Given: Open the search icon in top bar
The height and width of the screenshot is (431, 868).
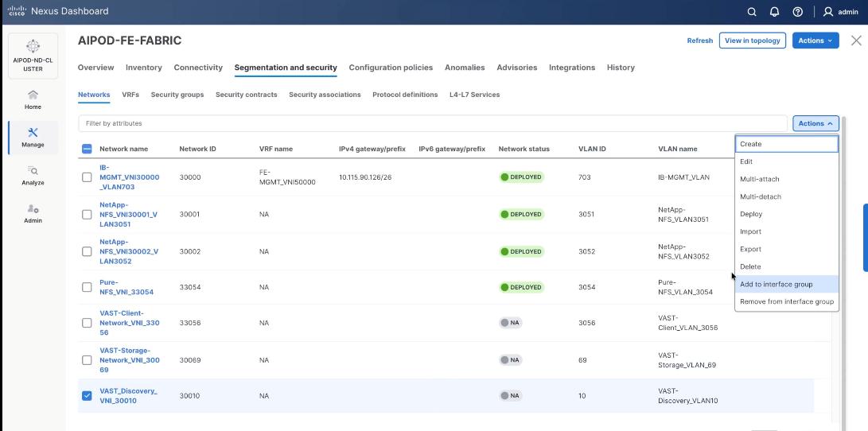Looking at the screenshot, I should pos(752,12).
